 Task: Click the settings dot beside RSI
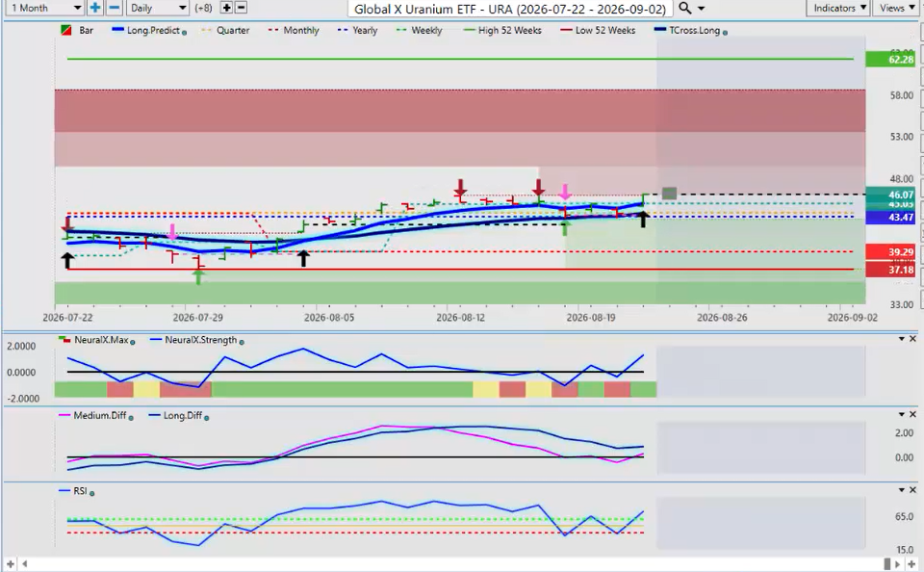92,493
